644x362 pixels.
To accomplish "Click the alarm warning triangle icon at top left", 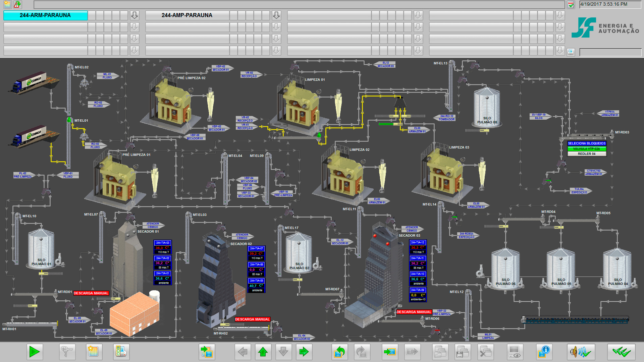I will point(17,4).
